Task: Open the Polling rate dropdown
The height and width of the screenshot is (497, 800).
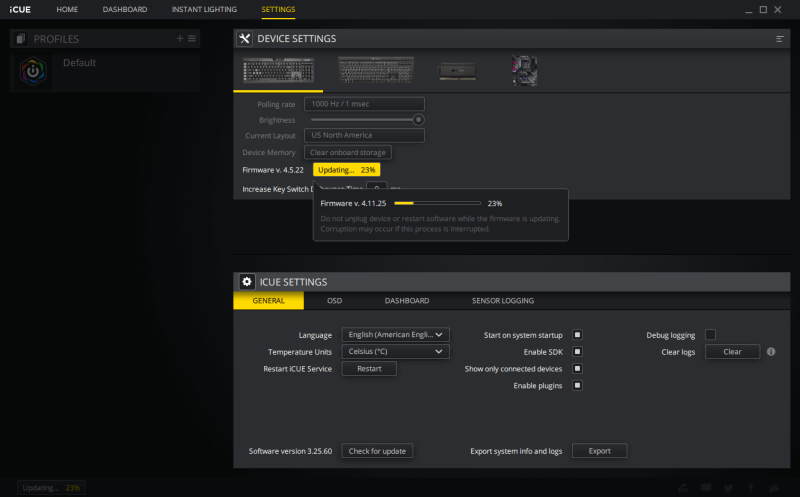Action: point(364,104)
